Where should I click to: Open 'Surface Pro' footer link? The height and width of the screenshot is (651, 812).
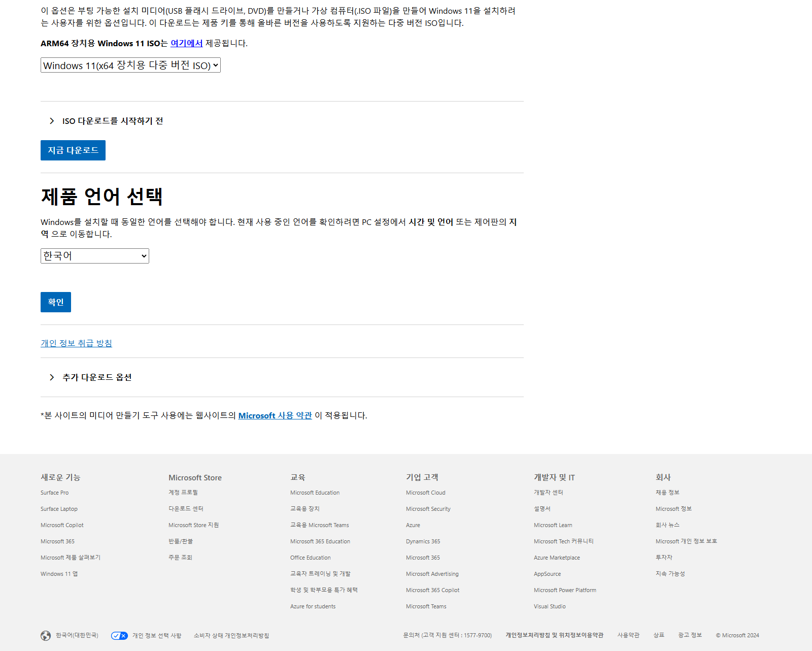[54, 493]
